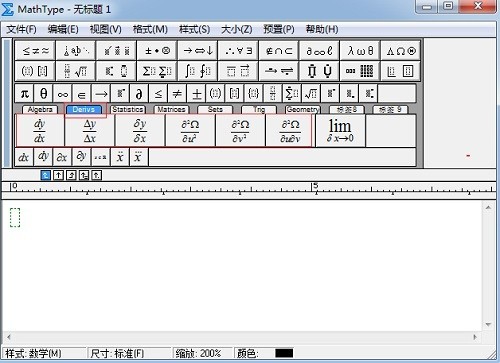Insert the small dx expression
Viewport: 500px width, 363px height.
click(24, 157)
